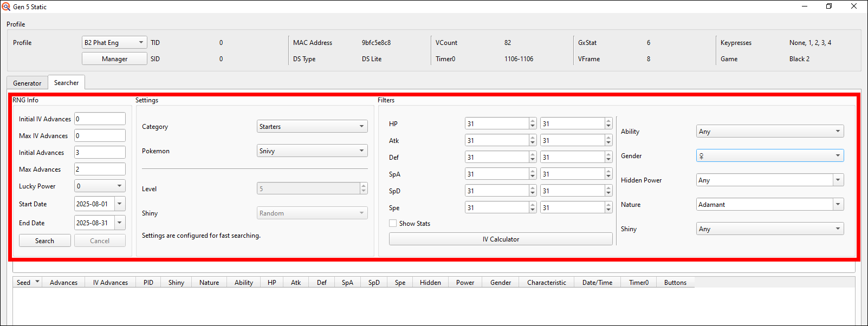Image resolution: width=868 pixels, height=326 pixels.
Task: Increase the minimum SpA IV
Action: click(533, 171)
